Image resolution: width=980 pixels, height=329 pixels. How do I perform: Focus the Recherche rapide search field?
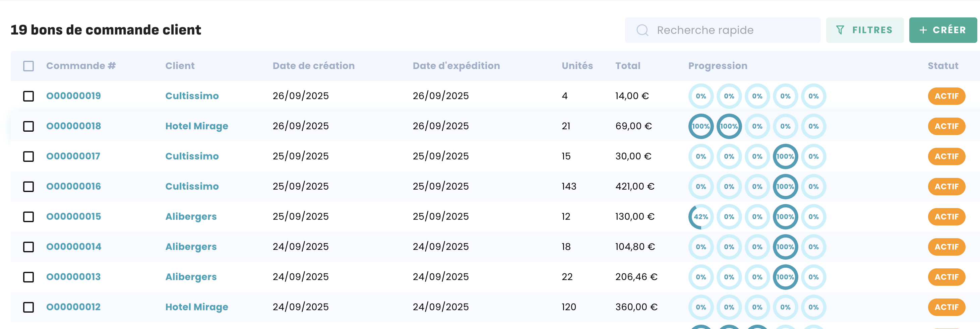(x=730, y=30)
